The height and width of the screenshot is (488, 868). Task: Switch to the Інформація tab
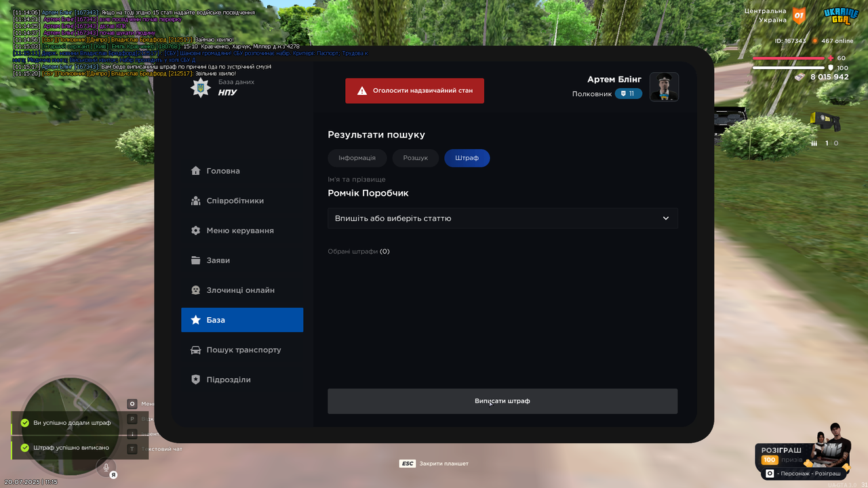(x=357, y=158)
